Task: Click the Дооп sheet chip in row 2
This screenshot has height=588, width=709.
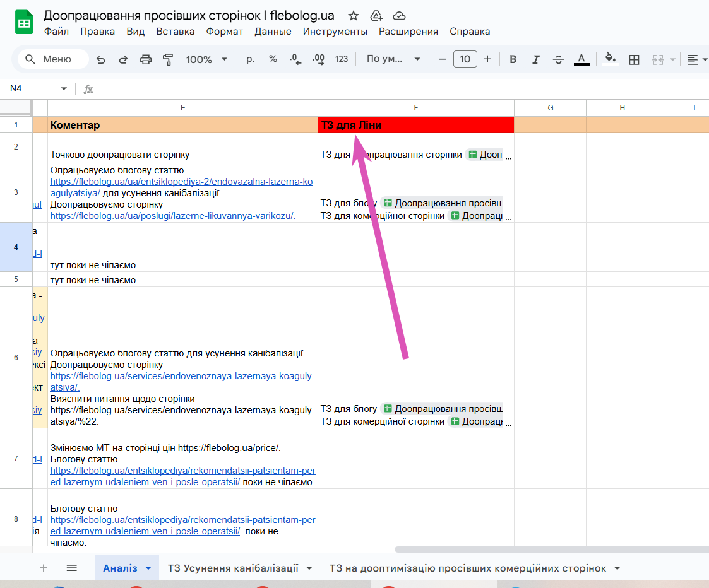Action: (485, 155)
